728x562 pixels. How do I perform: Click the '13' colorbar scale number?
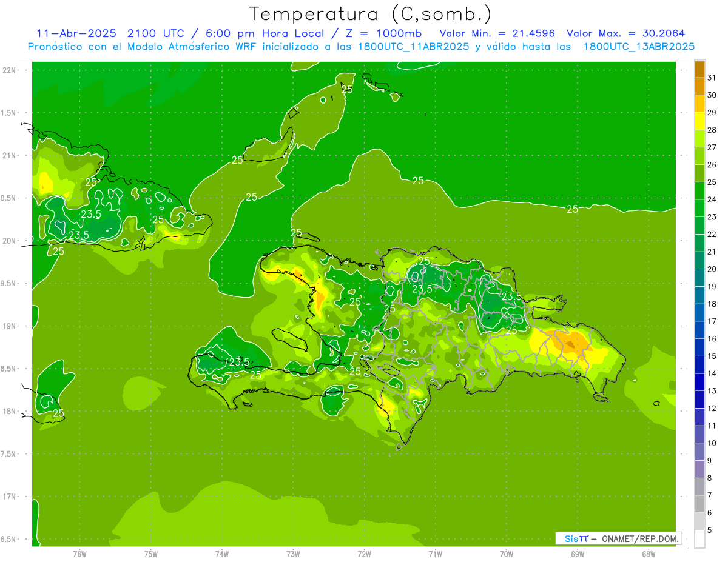coord(712,391)
